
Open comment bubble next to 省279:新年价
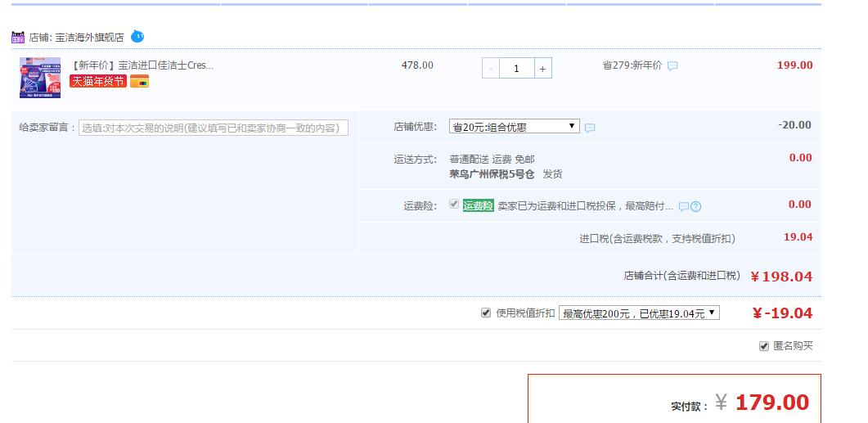click(672, 66)
